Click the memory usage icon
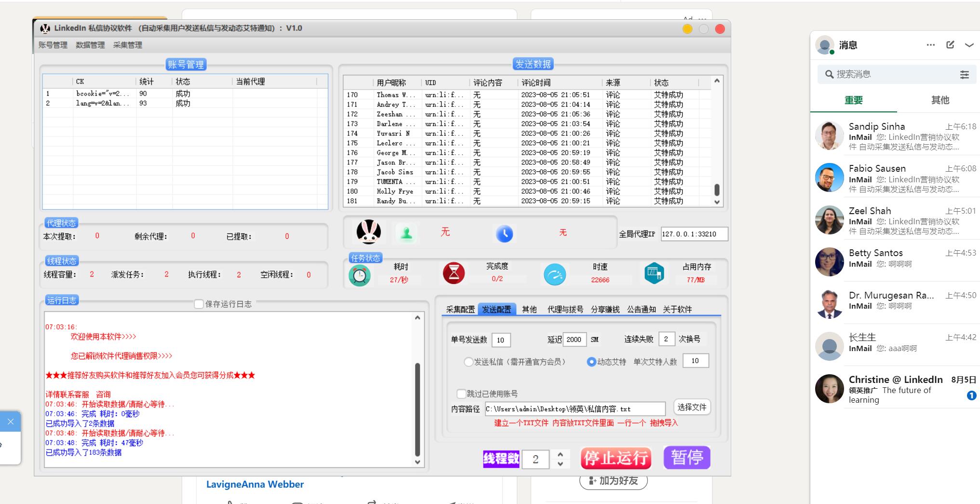Image resolution: width=980 pixels, height=504 pixels. click(654, 273)
